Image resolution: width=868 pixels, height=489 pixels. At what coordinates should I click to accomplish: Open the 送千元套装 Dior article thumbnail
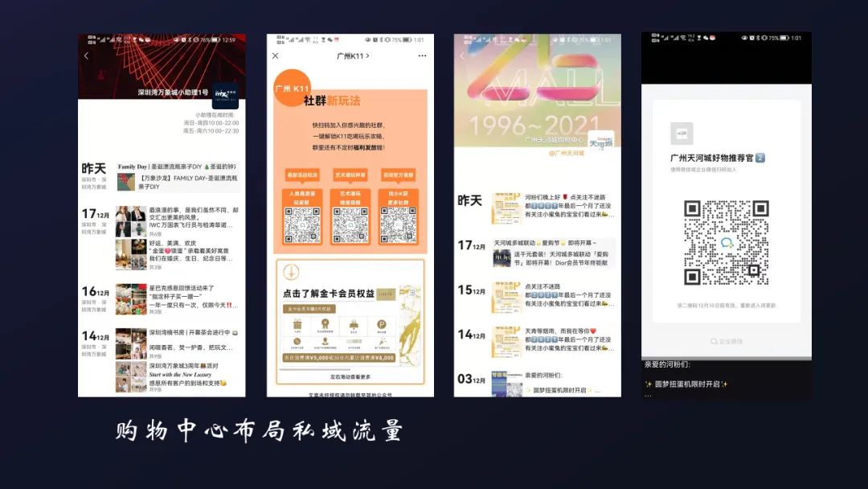[x=502, y=259]
